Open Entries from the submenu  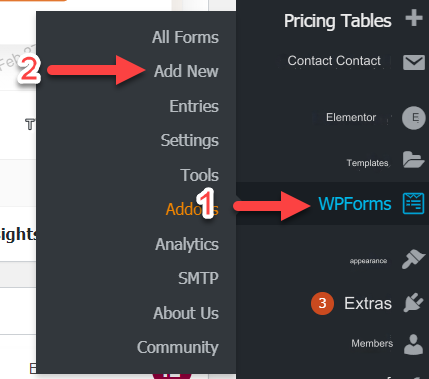tap(194, 106)
